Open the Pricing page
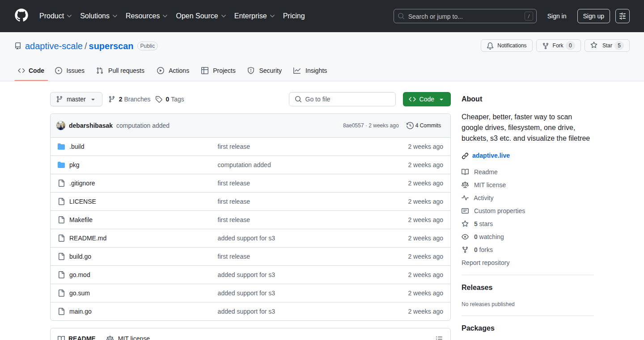The height and width of the screenshot is (340, 644). (294, 16)
